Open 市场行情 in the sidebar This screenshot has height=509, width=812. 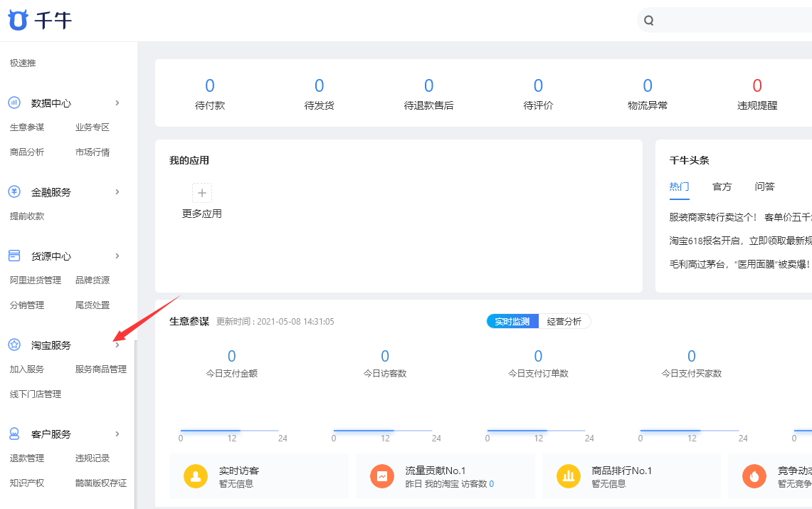click(x=93, y=152)
